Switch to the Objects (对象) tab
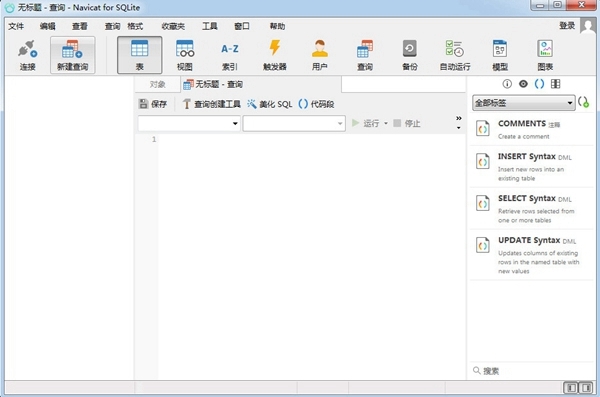600x397 pixels. 157,84
